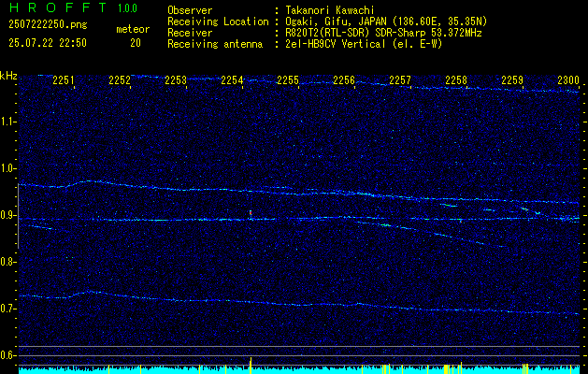This screenshot has width=588, height=374.
Task: Click the meteor label
Action: click(x=133, y=29)
